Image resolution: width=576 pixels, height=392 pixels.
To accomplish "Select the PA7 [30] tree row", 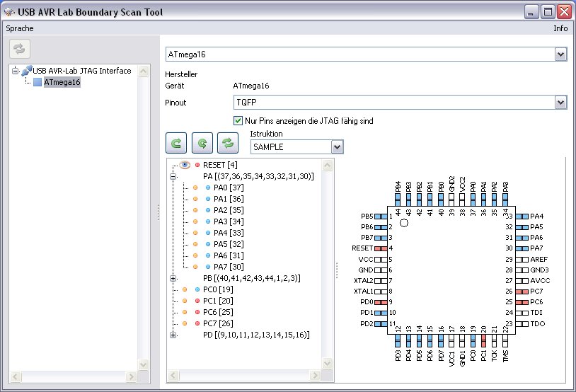I will 229,267.
